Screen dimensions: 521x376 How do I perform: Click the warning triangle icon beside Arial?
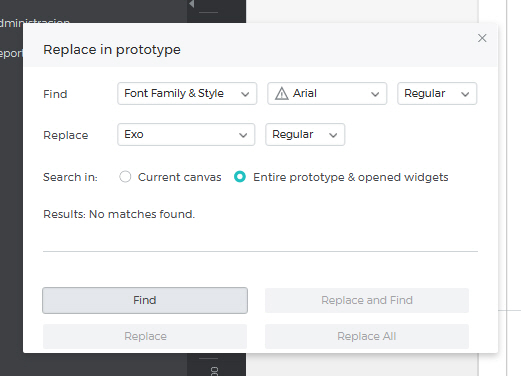point(282,94)
